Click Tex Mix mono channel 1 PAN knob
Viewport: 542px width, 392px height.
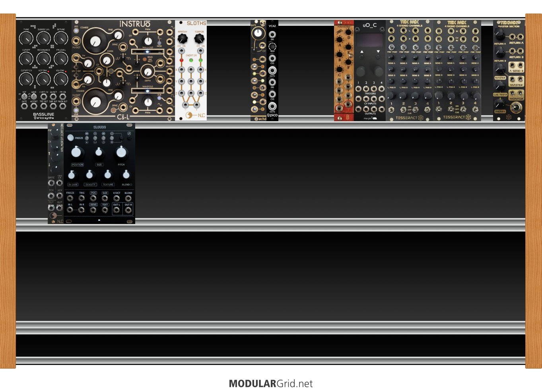[439, 81]
